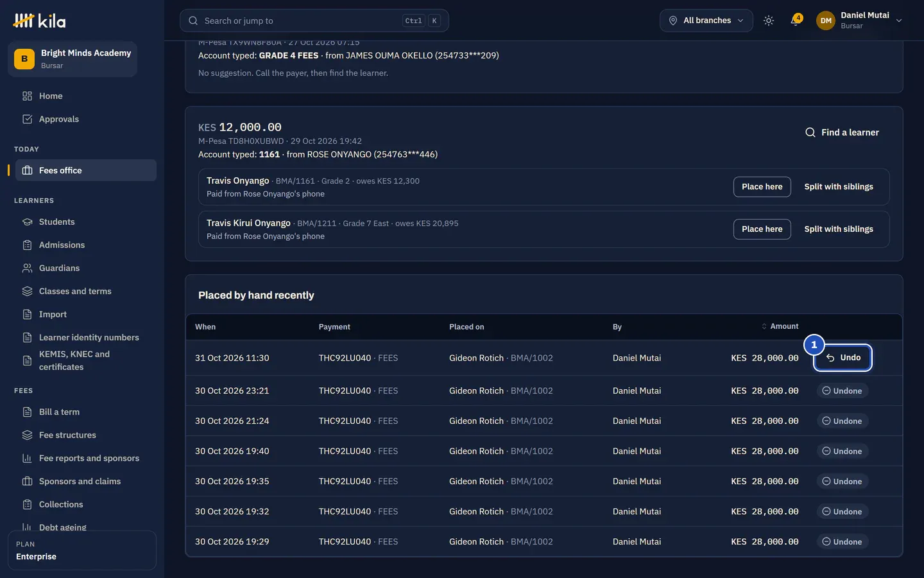
Task: Click the Approvals checkbox icon
Action: click(27, 119)
